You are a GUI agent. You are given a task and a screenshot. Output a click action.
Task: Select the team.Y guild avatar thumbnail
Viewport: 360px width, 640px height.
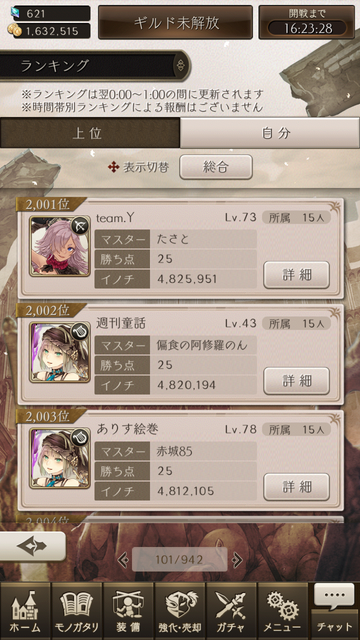click(60, 246)
